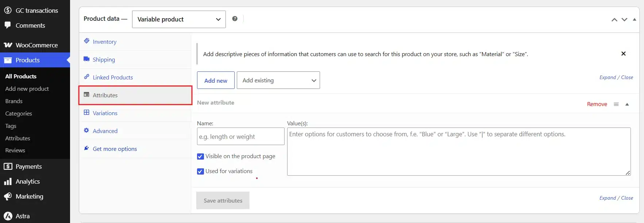
Task: Open the Add existing attribute dropdown
Action: coord(278,80)
